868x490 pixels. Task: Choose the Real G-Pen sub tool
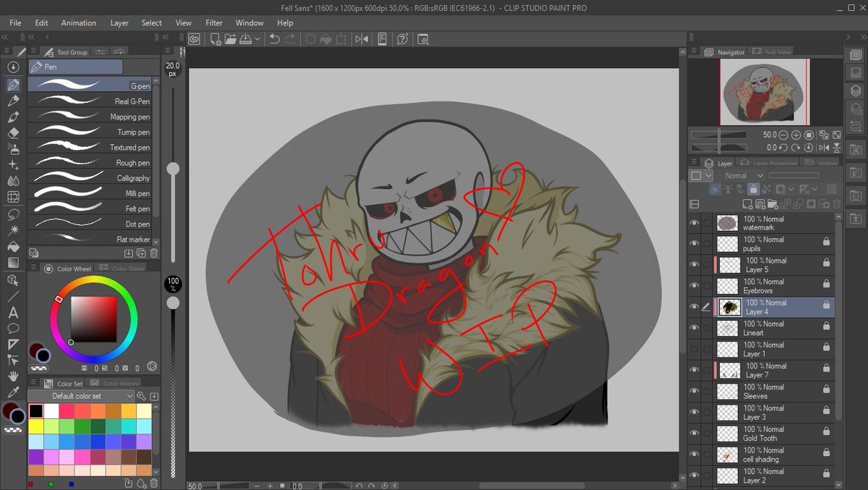tap(90, 101)
